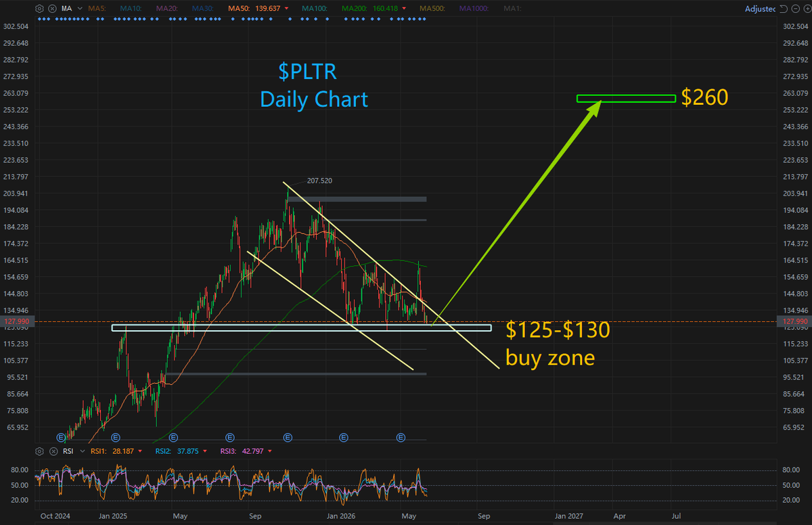Toggle the MA100 moving average line
The width and height of the screenshot is (812, 525).
pos(314,9)
